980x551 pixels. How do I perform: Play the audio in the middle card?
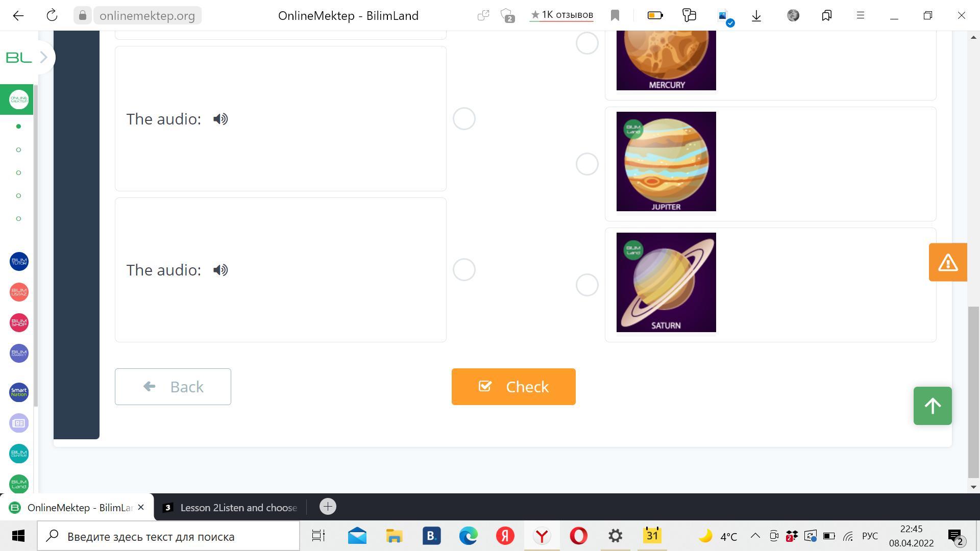[x=220, y=119]
